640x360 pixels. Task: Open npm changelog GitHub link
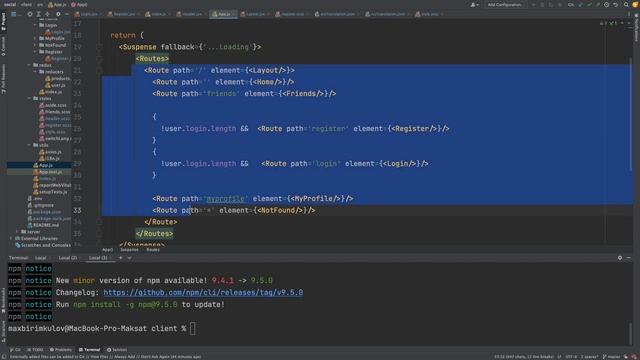tap(203, 292)
